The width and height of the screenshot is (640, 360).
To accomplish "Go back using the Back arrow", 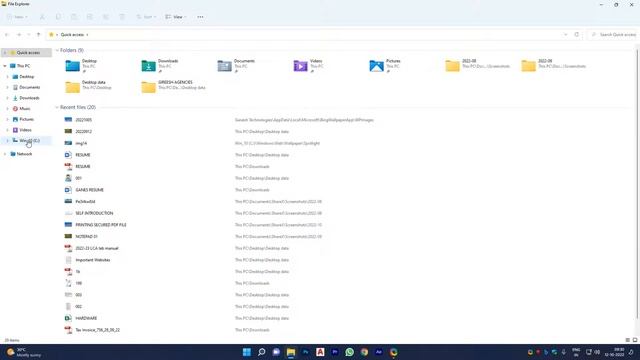I will [7, 35].
